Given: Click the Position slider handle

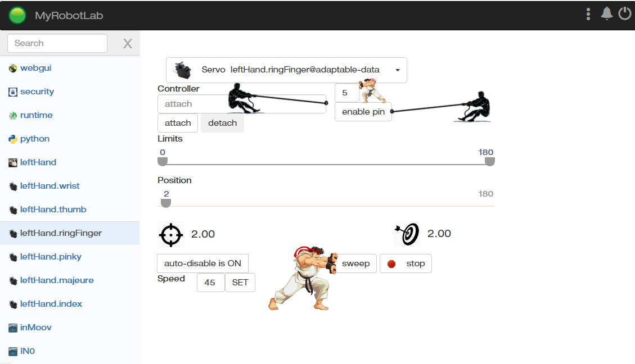Looking at the screenshot, I should coord(165,203).
